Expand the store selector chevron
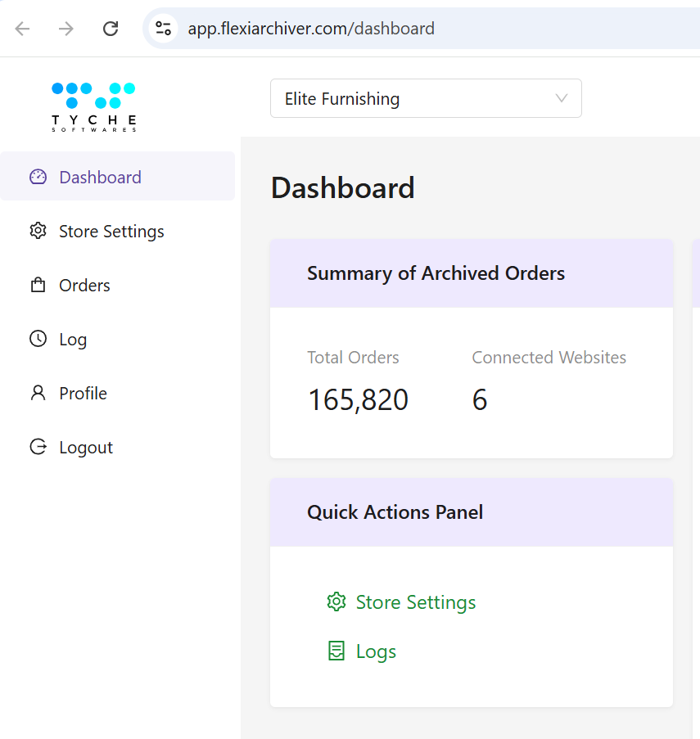This screenshot has height=739, width=700. (x=561, y=98)
